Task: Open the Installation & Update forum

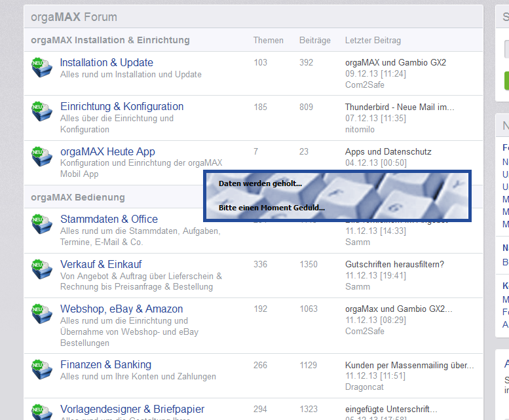Action: 107,62
